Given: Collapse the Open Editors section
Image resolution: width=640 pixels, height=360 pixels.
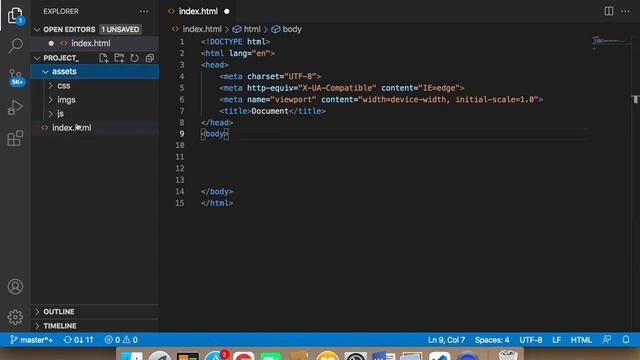Looking at the screenshot, I should click(37, 29).
